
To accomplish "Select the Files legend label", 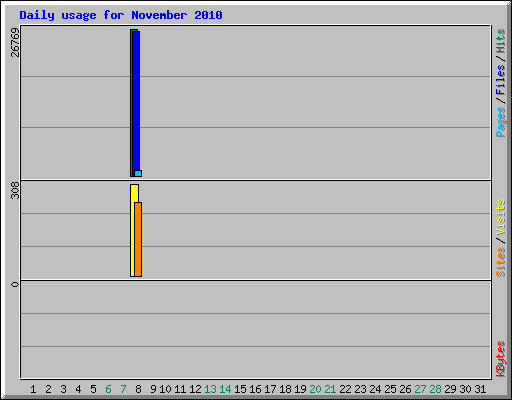I will coord(500,79).
